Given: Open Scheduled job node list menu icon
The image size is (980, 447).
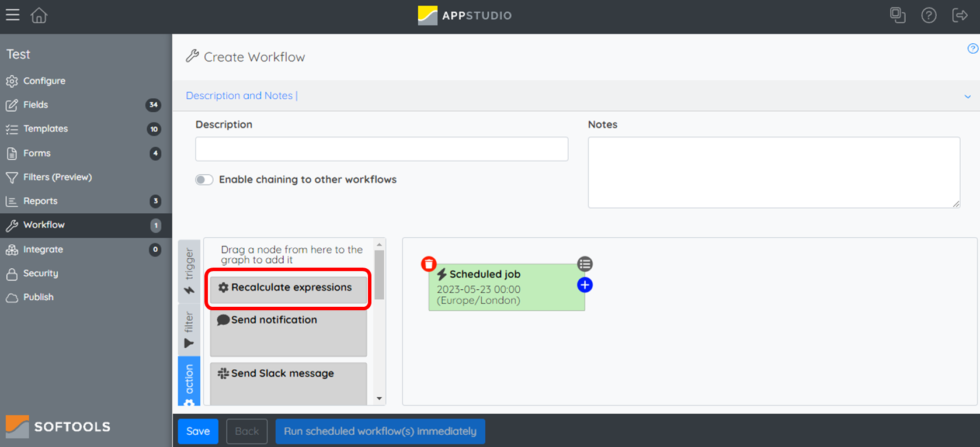Looking at the screenshot, I should (585, 264).
